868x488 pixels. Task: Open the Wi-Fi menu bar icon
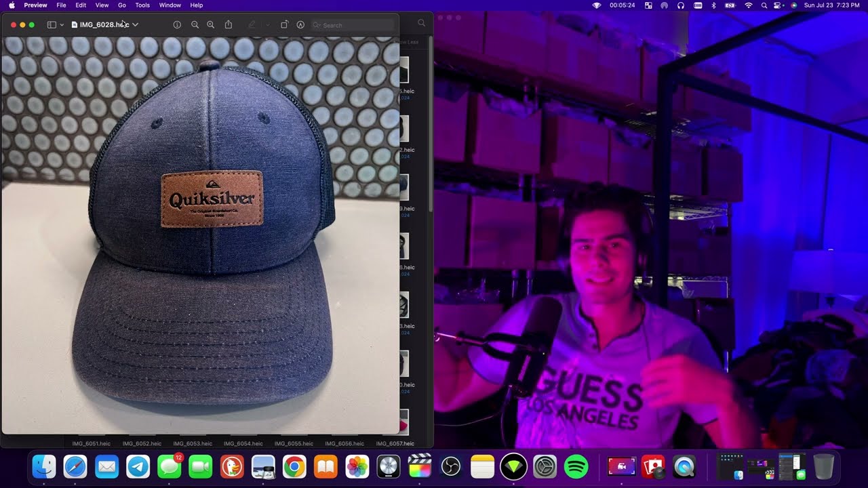tap(749, 5)
